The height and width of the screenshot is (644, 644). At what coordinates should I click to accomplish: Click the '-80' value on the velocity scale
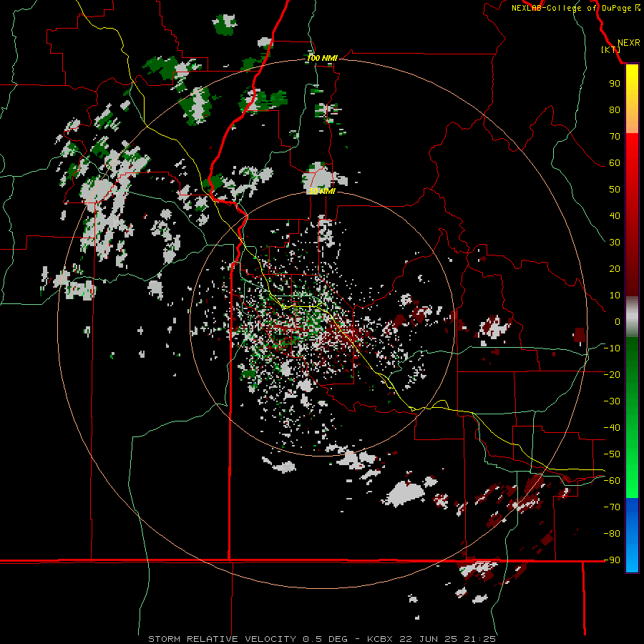pyautogui.click(x=612, y=534)
